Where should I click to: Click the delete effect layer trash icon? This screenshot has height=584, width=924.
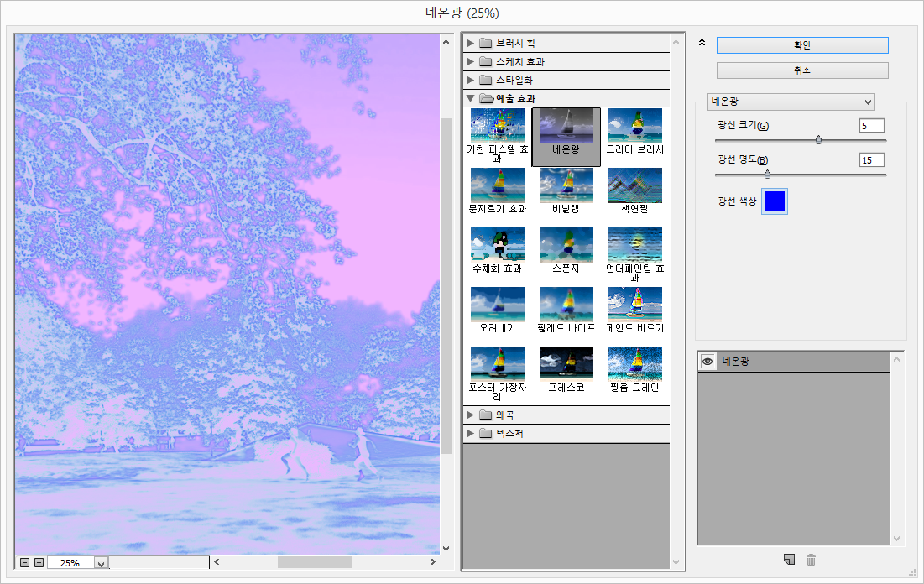tap(811, 560)
